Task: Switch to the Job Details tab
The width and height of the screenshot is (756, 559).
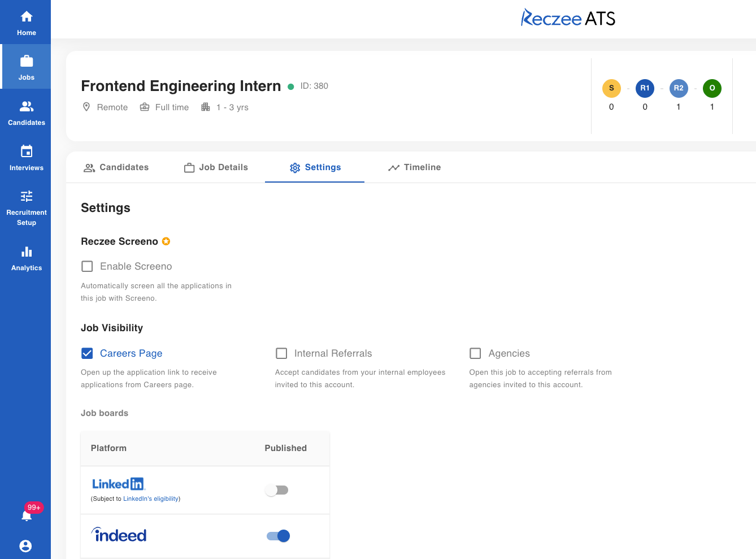Action: pos(216,167)
